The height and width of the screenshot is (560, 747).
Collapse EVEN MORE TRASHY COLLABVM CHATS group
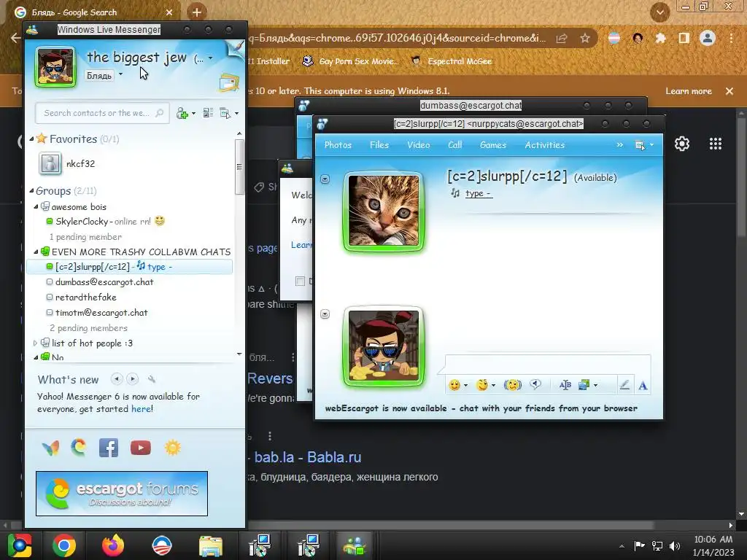pos(36,252)
